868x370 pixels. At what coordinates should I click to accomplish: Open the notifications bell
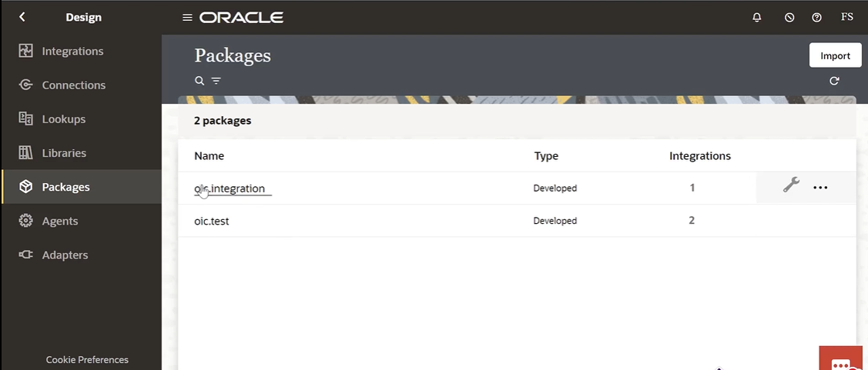(757, 17)
